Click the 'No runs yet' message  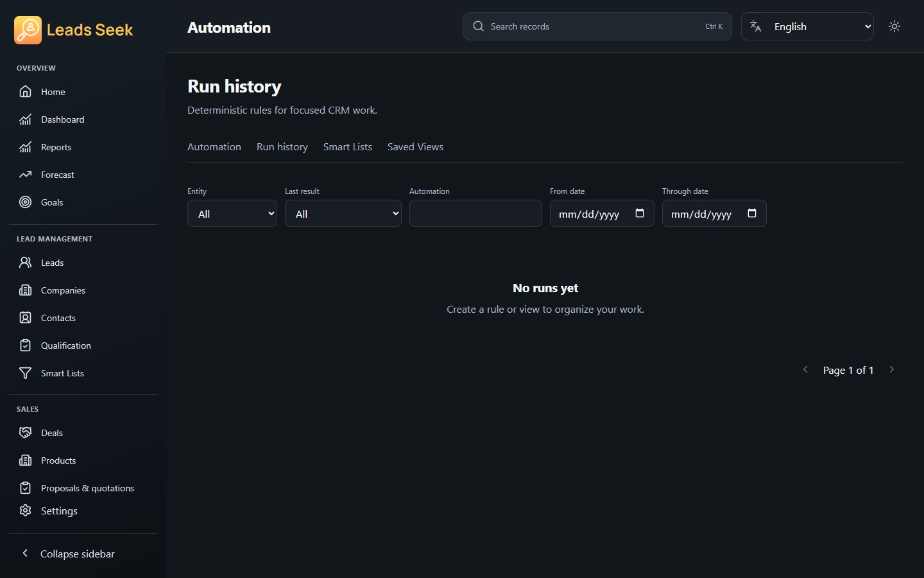coord(545,288)
